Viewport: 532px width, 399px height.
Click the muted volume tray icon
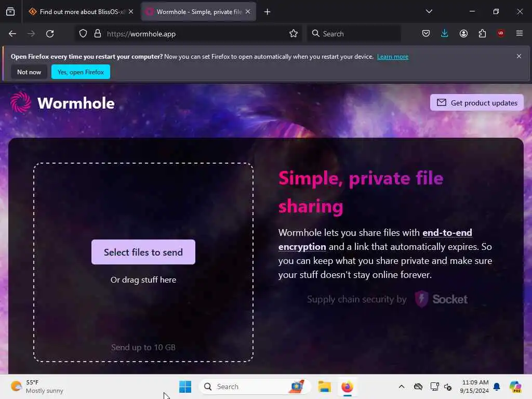(x=448, y=387)
